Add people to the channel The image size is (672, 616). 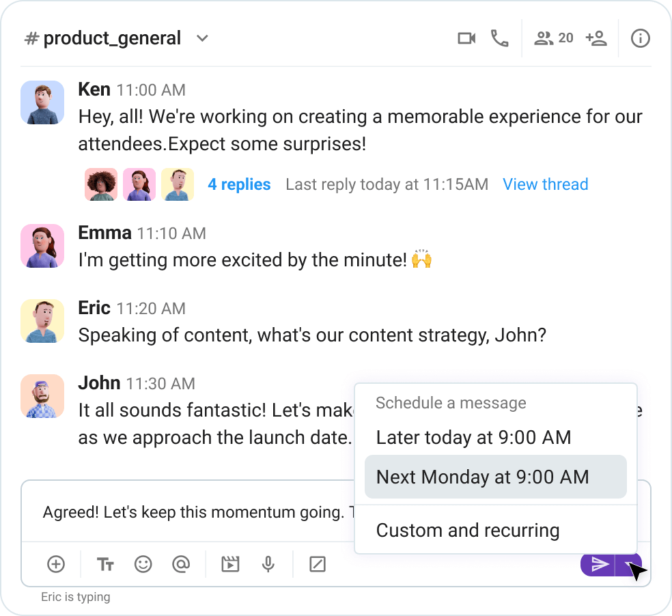pyautogui.click(x=596, y=38)
